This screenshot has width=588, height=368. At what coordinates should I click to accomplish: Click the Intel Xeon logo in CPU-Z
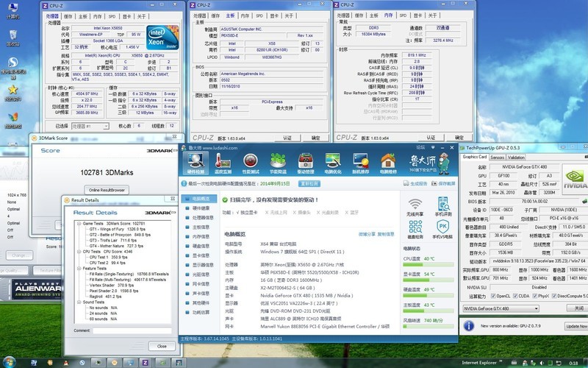click(x=162, y=38)
